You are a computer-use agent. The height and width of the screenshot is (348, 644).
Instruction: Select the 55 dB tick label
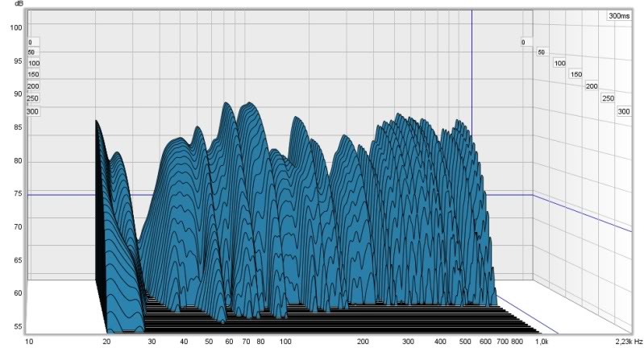pos(18,327)
